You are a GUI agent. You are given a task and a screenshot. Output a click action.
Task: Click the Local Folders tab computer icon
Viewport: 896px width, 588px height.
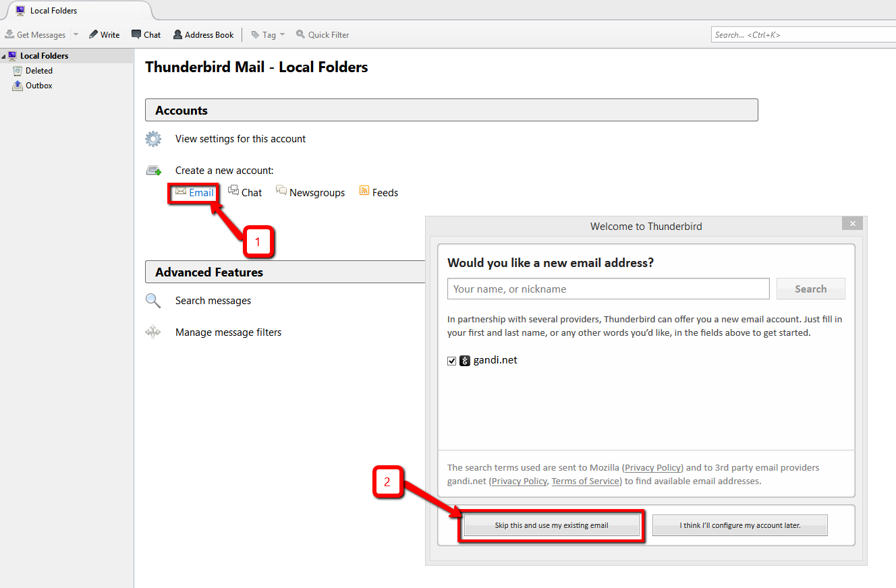coord(20,10)
